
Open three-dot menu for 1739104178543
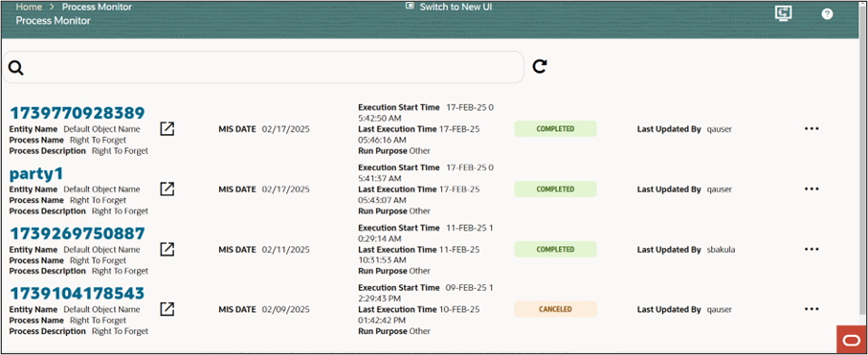point(812,309)
